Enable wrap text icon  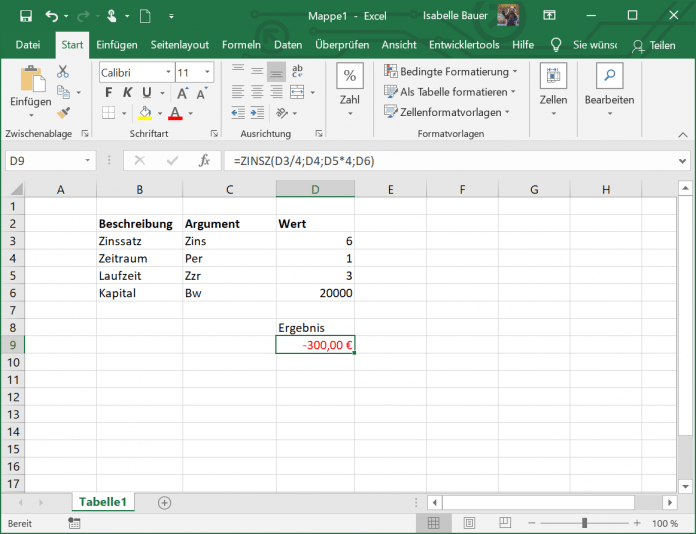297,71
